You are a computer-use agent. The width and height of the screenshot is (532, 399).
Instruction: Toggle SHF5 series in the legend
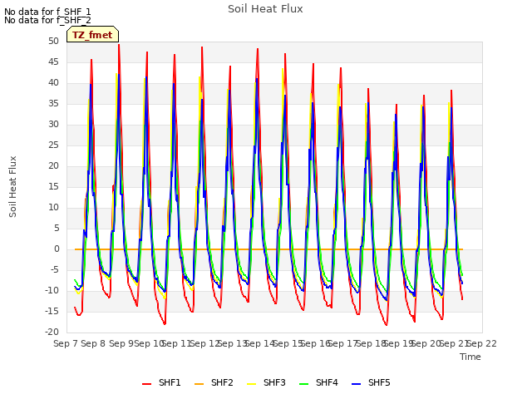371,382
